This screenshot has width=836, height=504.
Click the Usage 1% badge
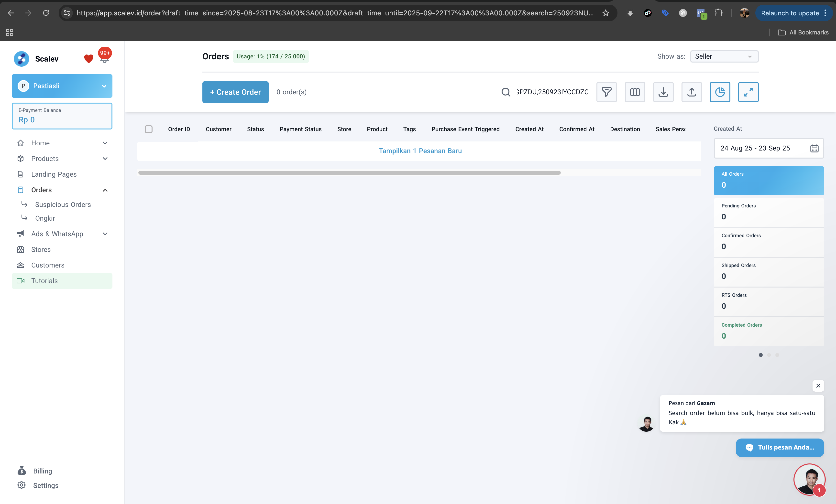tap(271, 56)
